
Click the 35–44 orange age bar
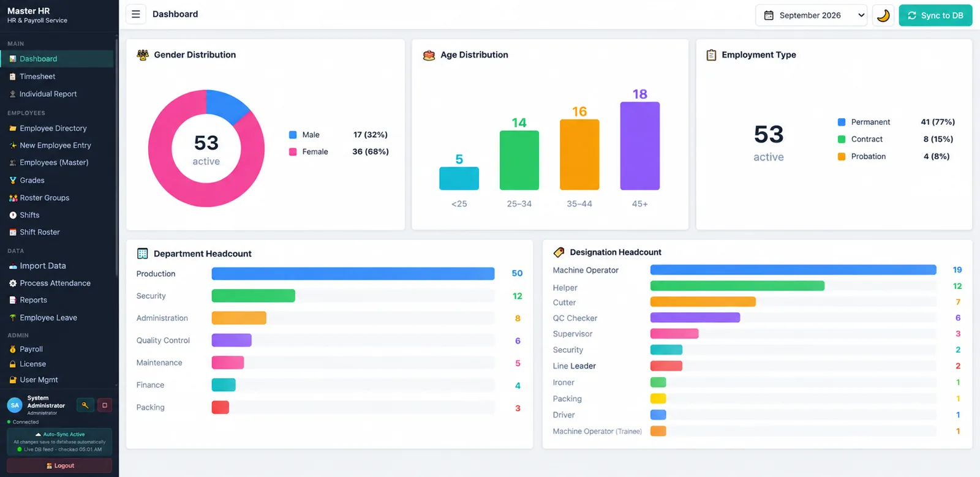tap(579, 154)
